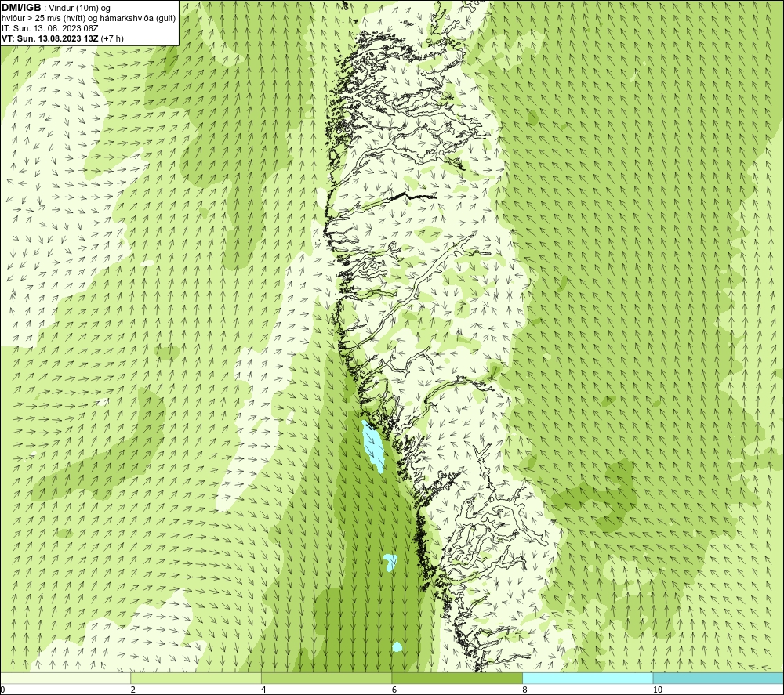This screenshot has height=695, width=784.
Task: Click the colorbar label '2'
Action: (133, 690)
